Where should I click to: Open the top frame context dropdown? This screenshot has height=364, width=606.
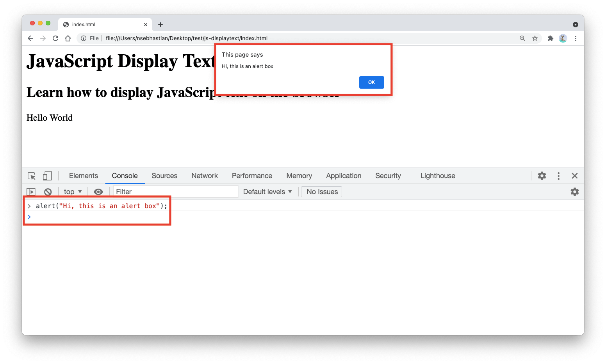click(x=72, y=191)
